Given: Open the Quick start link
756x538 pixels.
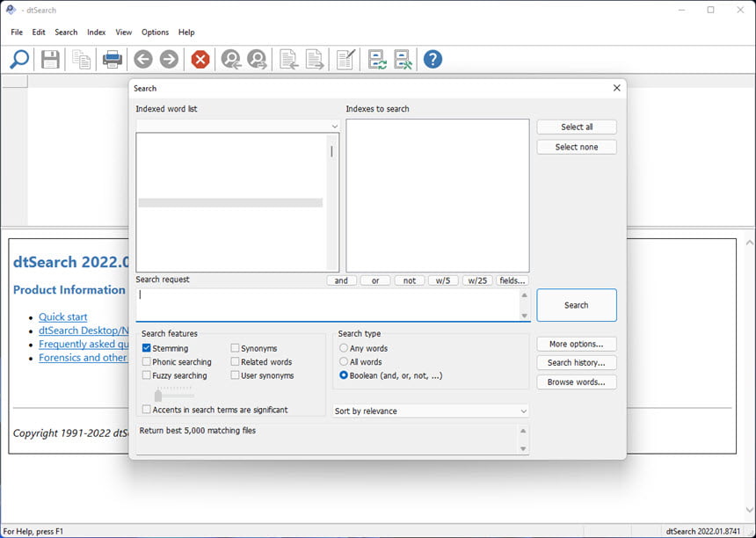Looking at the screenshot, I should (x=63, y=316).
